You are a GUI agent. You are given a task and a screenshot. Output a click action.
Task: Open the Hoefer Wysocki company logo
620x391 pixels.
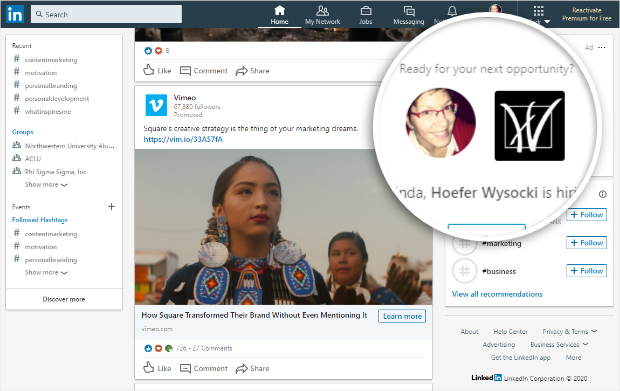[x=529, y=126]
